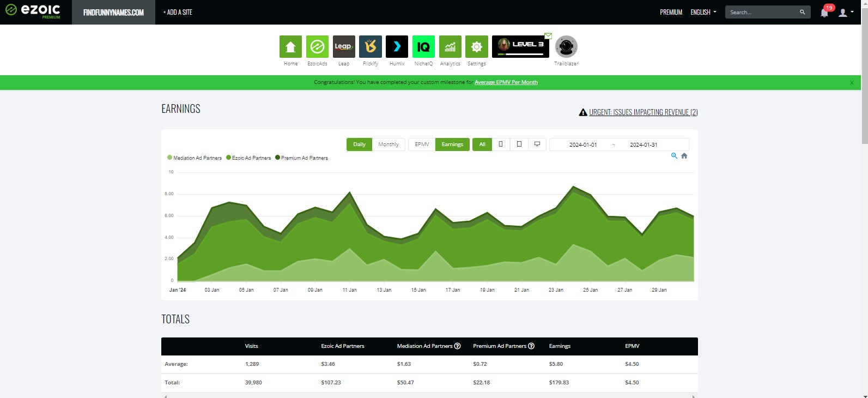This screenshot has height=398, width=868.
Task: Open the PREMIUM menu item
Action: tap(671, 12)
